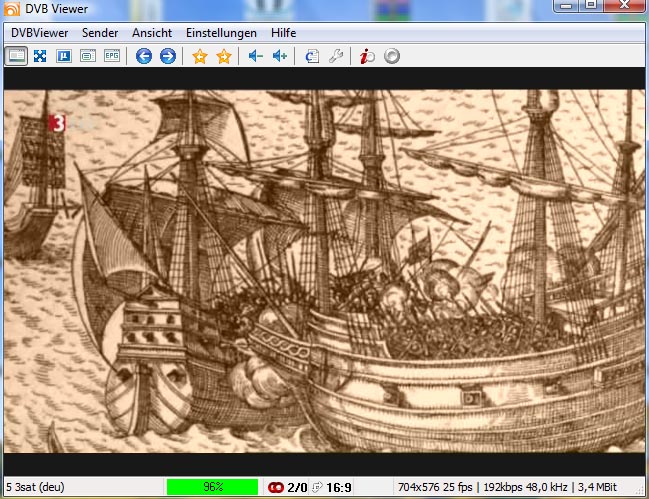Go to next channel with right arrow
Screen dimensions: 649x499
click(168, 56)
